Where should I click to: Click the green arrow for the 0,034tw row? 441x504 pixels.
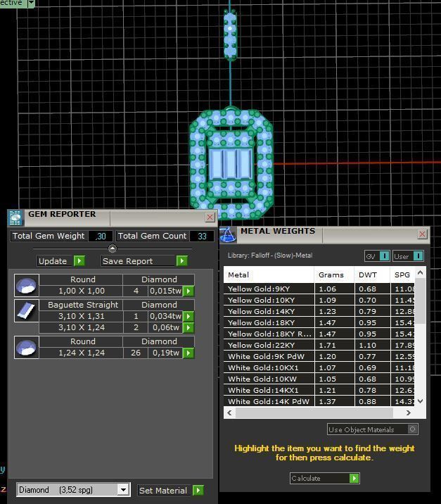[x=188, y=316]
